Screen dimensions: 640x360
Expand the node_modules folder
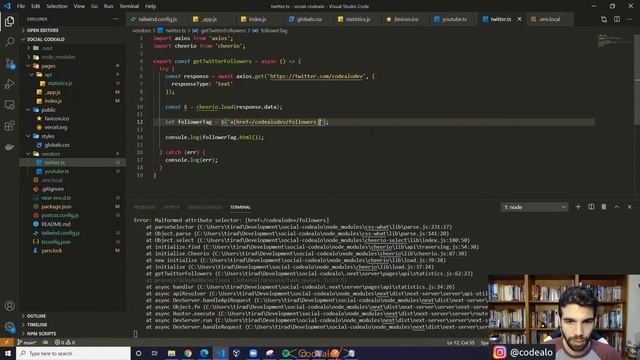pos(58,57)
